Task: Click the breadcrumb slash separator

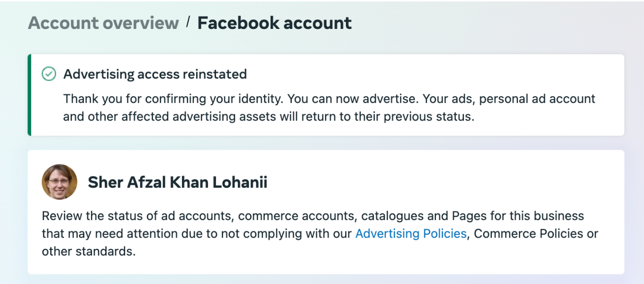Action: (188, 22)
